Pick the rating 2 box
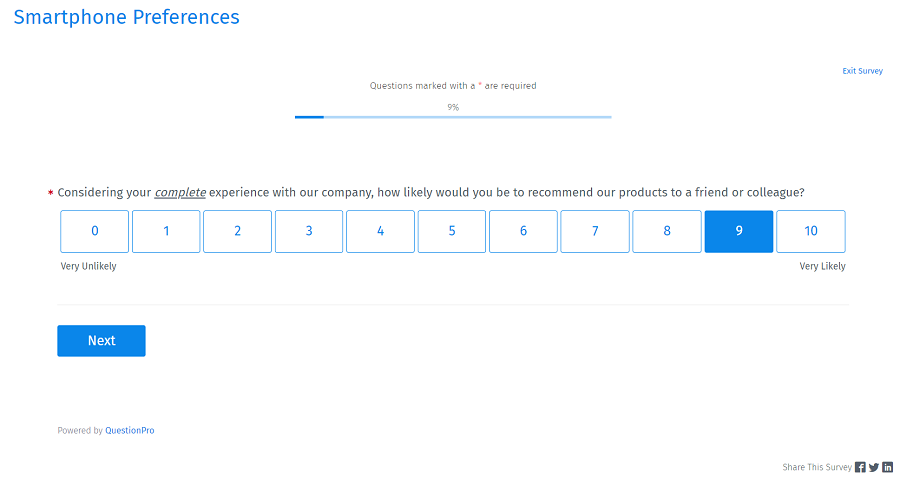The image size is (900, 480). click(238, 231)
